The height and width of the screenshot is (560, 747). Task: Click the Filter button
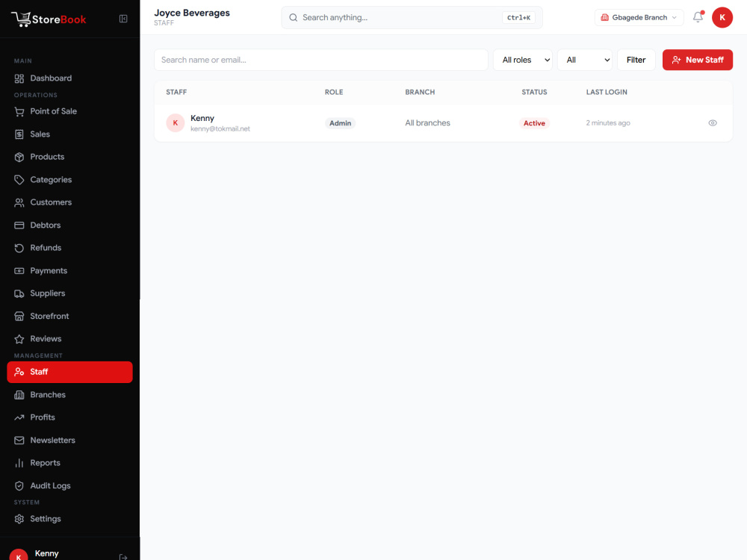tap(636, 60)
